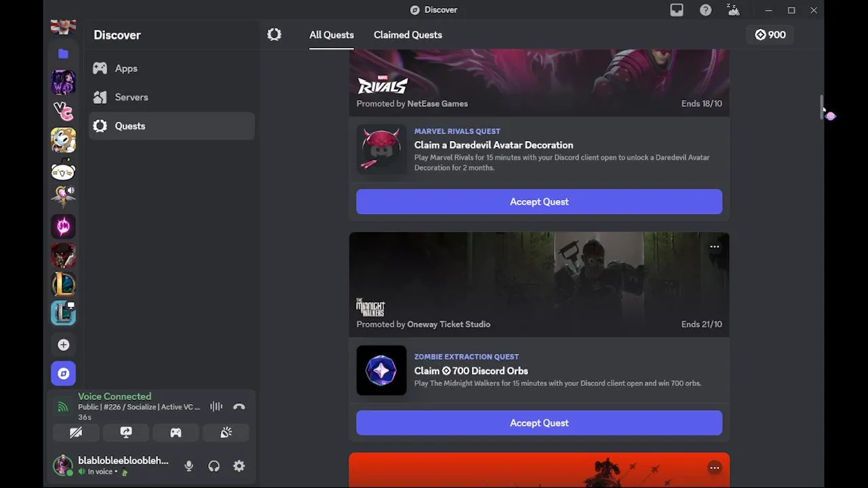Open the Servers discover section
The image size is (868, 488).
[x=172, y=97]
